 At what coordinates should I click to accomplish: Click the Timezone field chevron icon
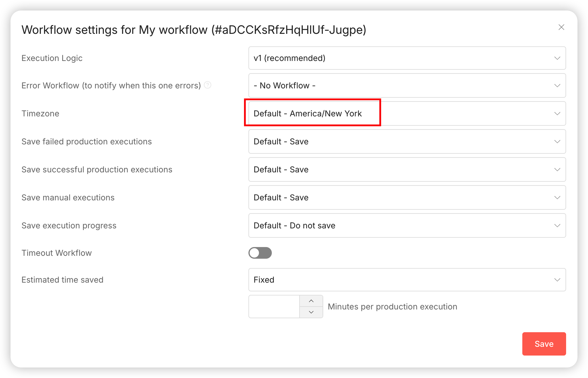pyautogui.click(x=557, y=113)
